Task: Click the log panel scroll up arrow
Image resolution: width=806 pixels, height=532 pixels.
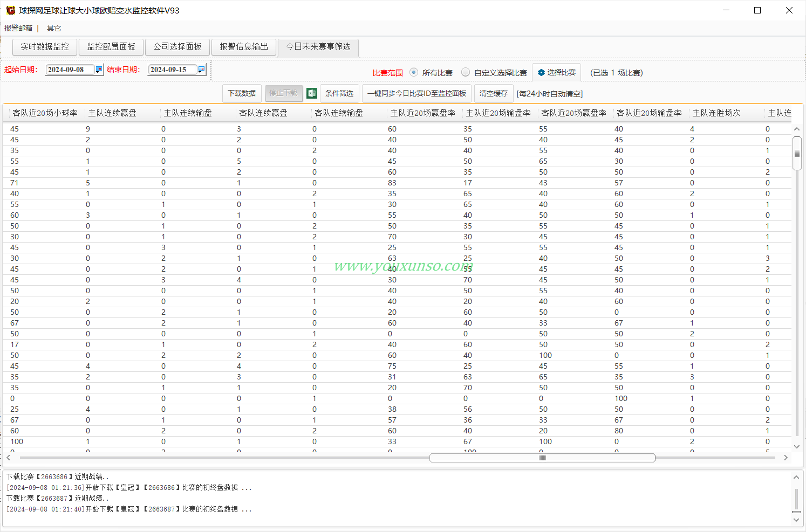Action: click(x=796, y=477)
